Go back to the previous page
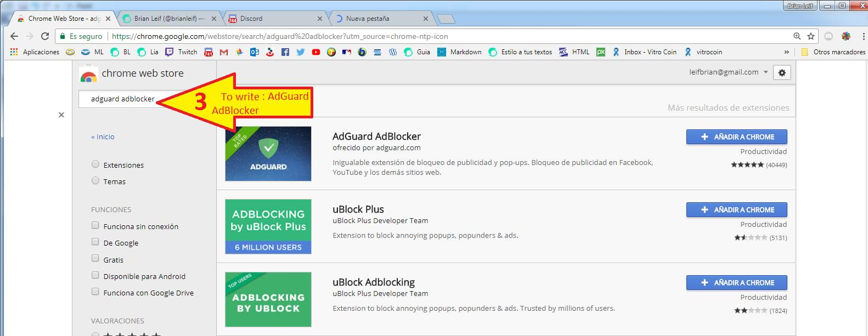The width and height of the screenshot is (868, 336). (14, 36)
